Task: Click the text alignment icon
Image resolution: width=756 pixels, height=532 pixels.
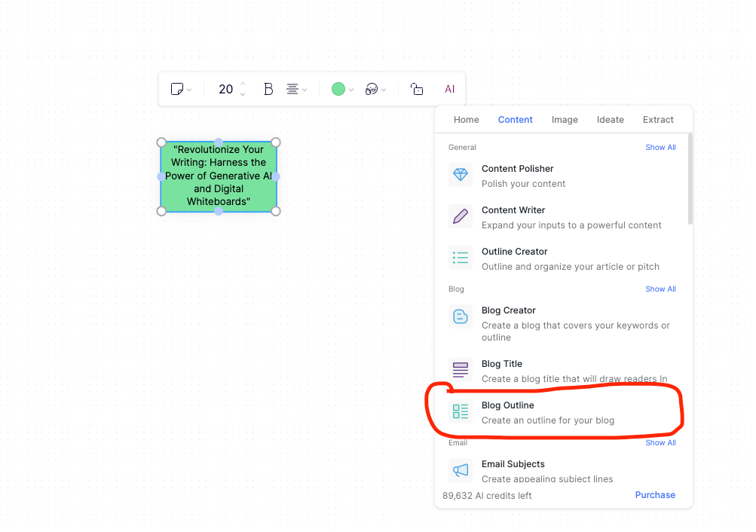Action: 292,89
